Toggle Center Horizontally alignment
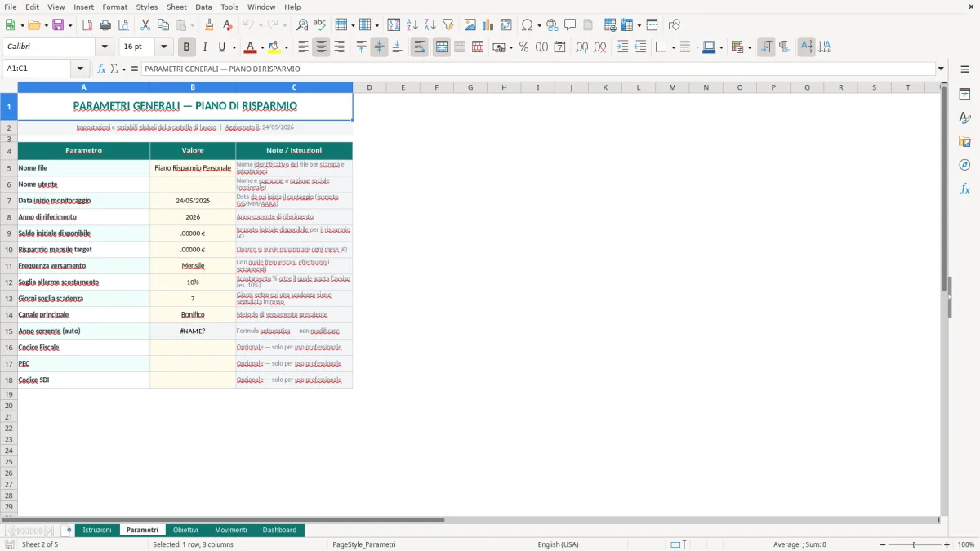The image size is (980, 551). pos(321,47)
